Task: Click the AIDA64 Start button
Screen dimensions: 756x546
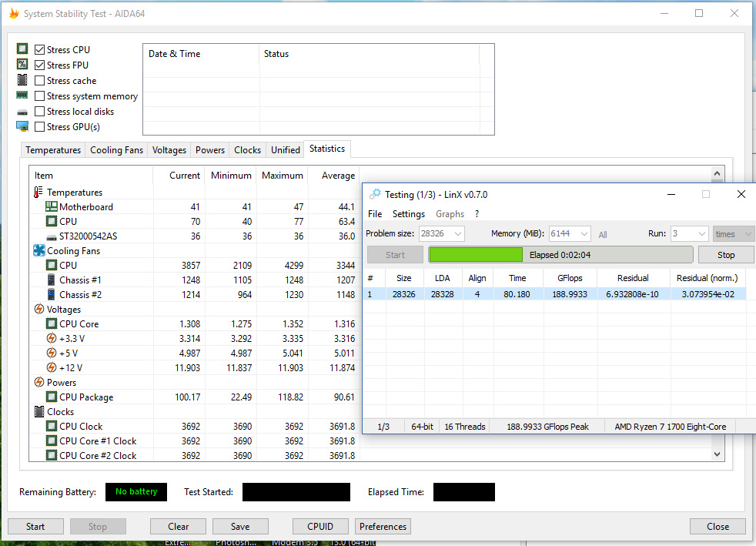Action: [35, 526]
